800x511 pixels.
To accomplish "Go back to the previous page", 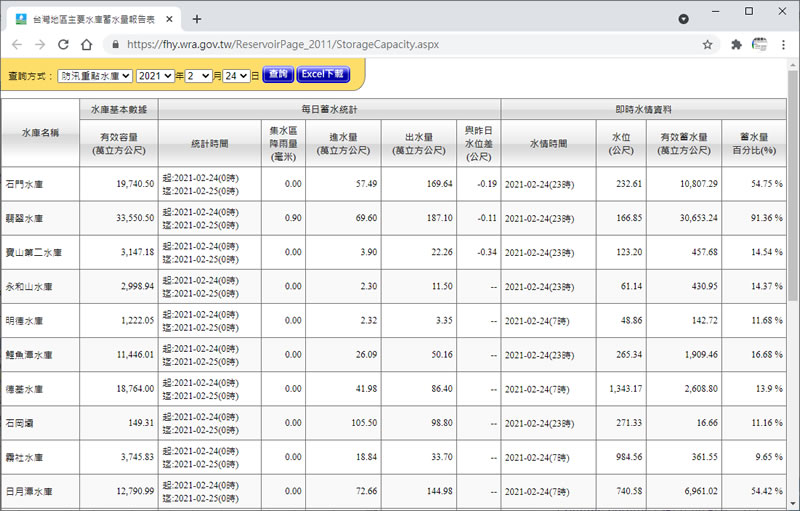I will pyautogui.click(x=17, y=45).
